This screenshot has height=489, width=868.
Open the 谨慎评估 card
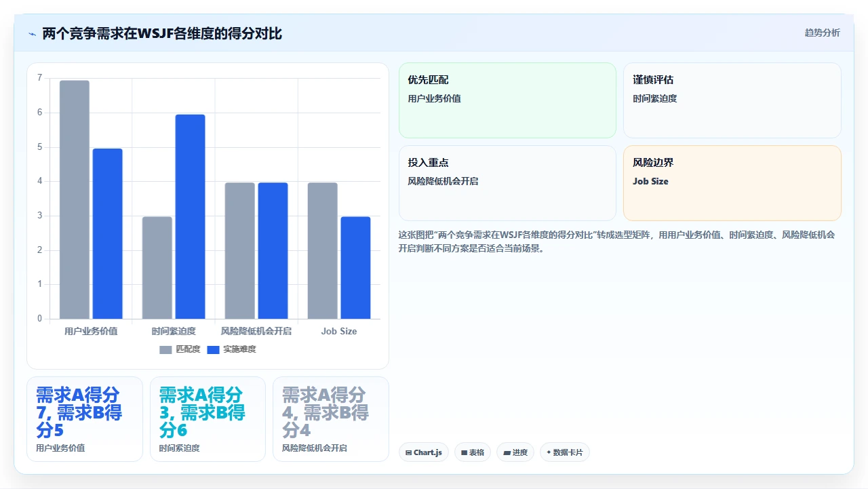click(x=732, y=100)
